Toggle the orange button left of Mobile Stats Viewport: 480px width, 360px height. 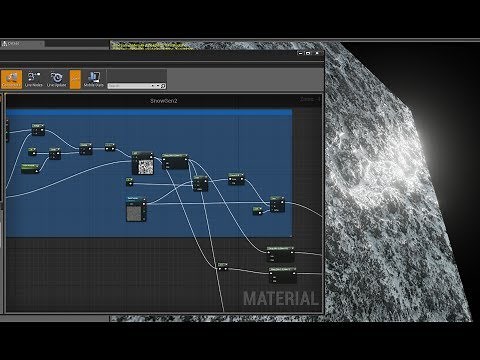[x=75, y=79]
